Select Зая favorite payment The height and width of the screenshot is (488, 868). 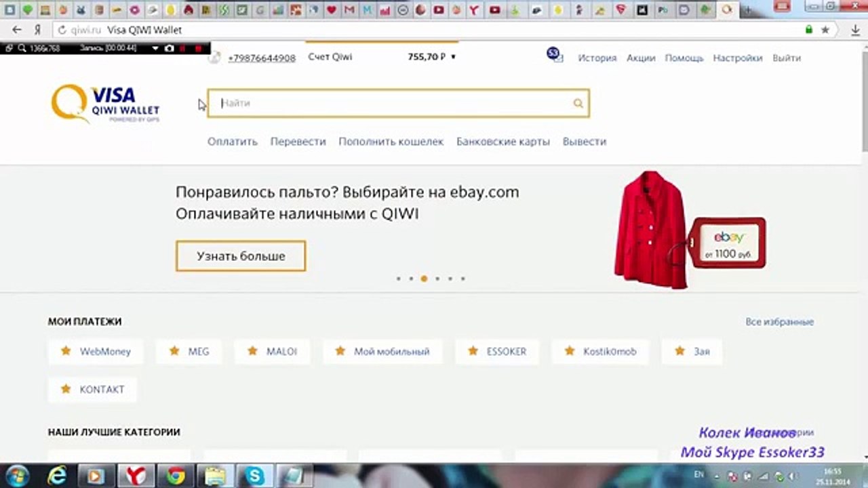pyautogui.click(x=692, y=351)
